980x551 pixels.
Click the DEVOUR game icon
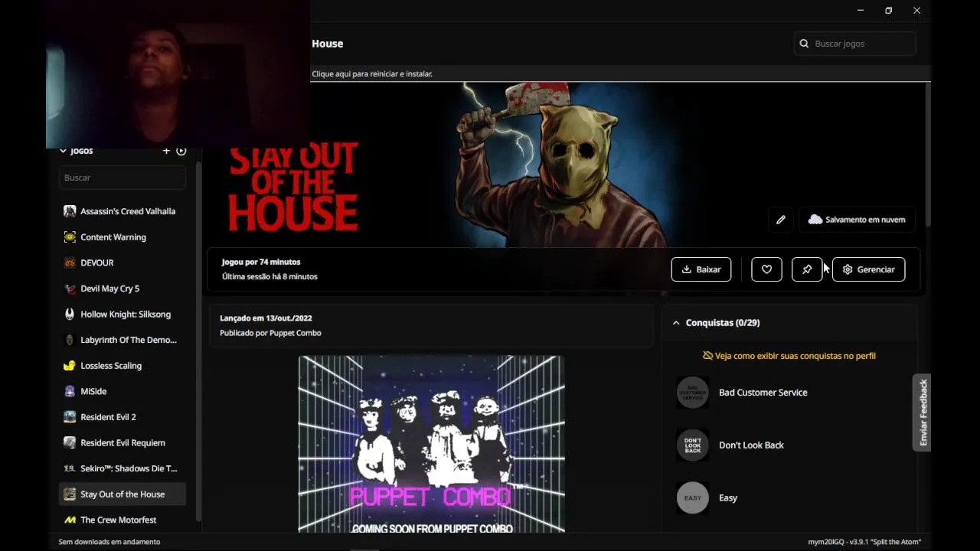(x=70, y=262)
